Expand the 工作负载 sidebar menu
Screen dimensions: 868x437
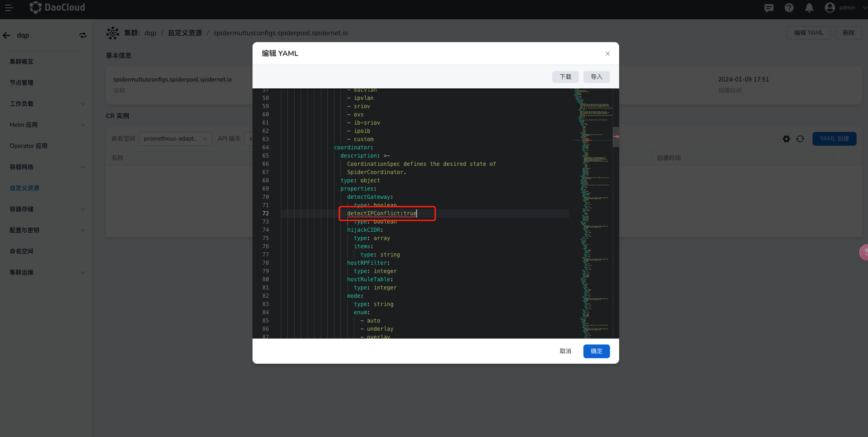tap(46, 104)
